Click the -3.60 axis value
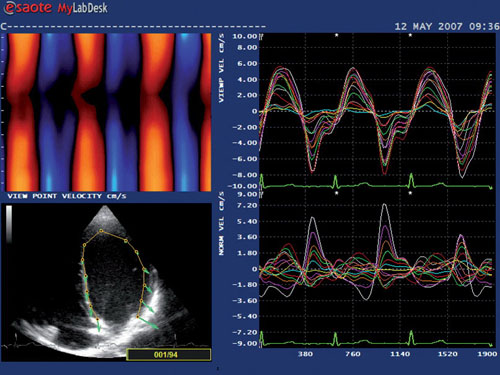The image size is (500, 375). [x=245, y=301]
